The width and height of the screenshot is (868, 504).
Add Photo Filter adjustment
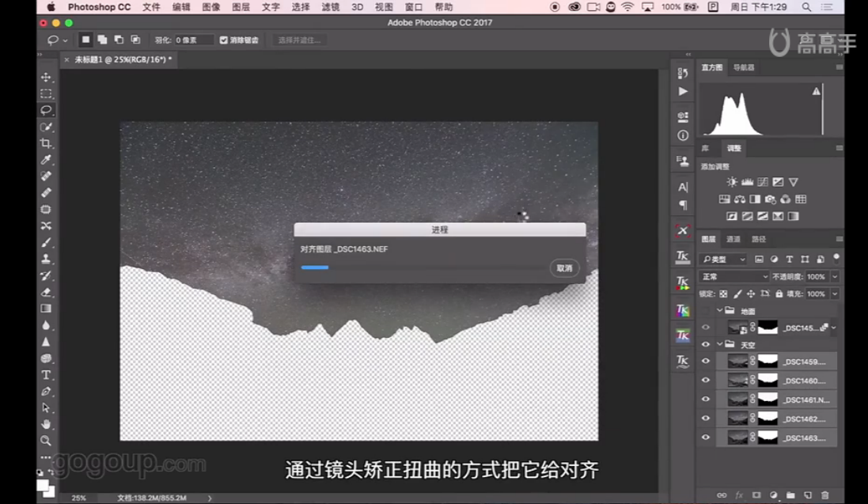tap(770, 199)
